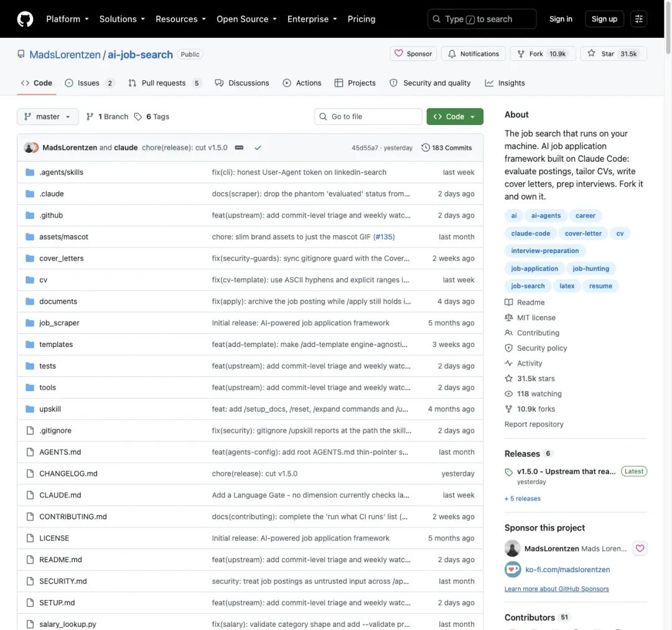Select the interview-preparation topic tag
The height and width of the screenshot is (630, 672).
544,251
